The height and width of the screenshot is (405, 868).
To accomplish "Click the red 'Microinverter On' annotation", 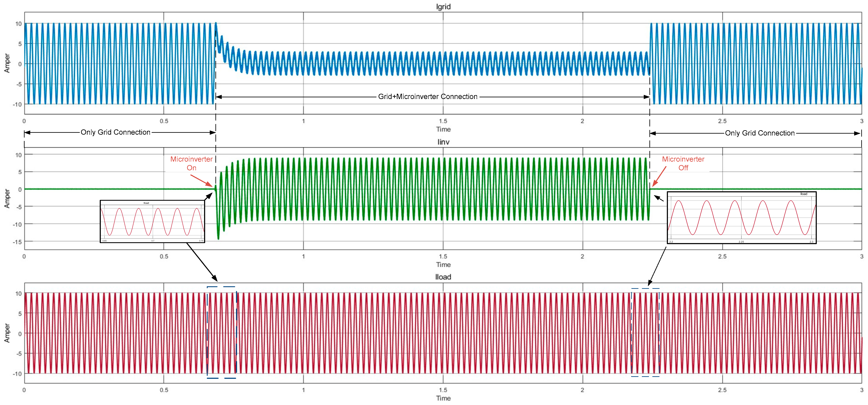I will (x=191, y=163).
